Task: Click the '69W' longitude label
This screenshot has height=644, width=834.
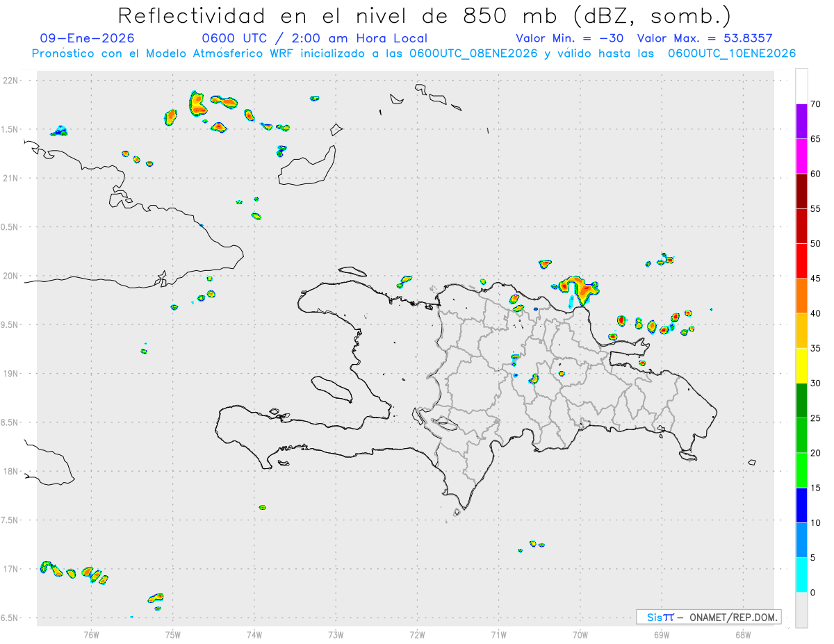Action: (662, 634)
